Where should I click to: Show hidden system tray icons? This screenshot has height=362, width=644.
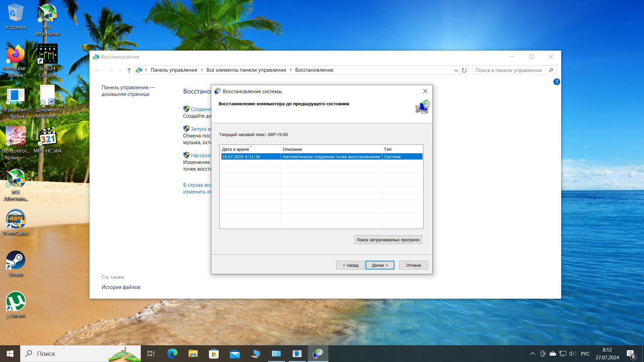pyautogui.click(x=532, y=354)
